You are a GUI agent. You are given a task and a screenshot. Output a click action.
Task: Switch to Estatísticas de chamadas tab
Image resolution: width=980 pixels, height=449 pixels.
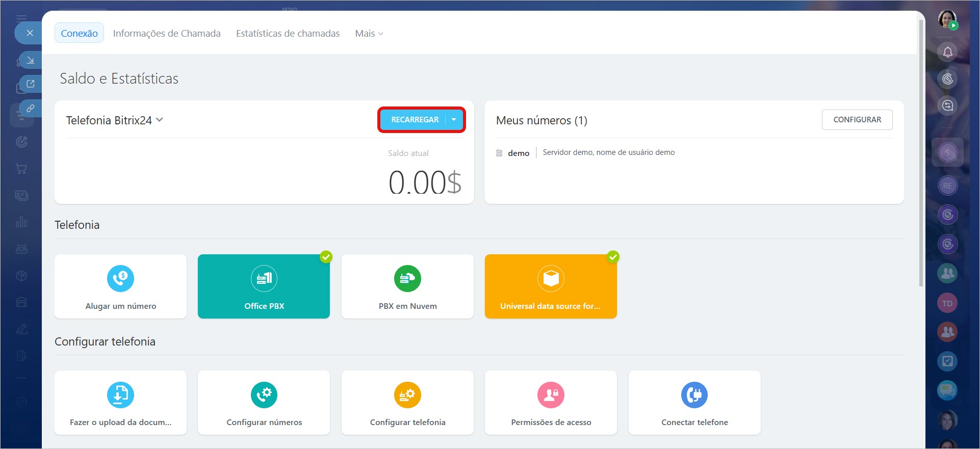pyautogui.click(x=288, y=34)
